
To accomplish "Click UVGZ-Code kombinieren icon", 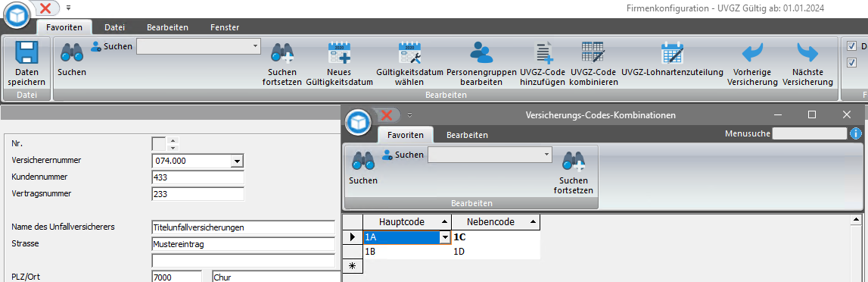I will [x=593, y=54].
